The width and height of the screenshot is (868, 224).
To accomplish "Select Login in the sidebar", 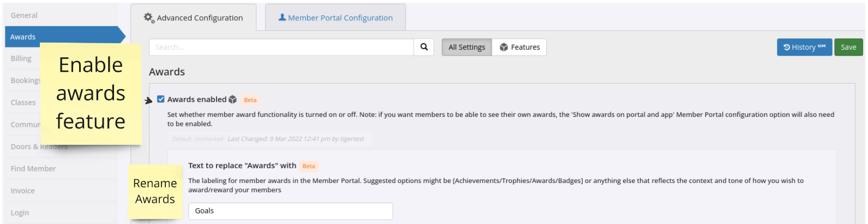I will click(20, 213).
